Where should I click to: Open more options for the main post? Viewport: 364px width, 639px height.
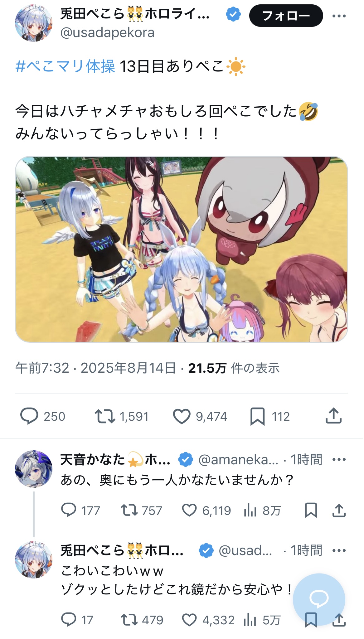(339, 16)
